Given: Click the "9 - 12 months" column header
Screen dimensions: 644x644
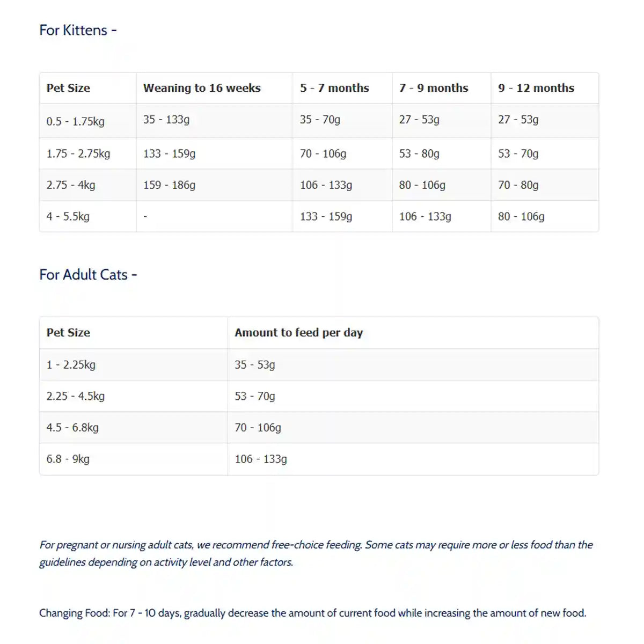Looking at the screenshot, I should tap(536, 88).
